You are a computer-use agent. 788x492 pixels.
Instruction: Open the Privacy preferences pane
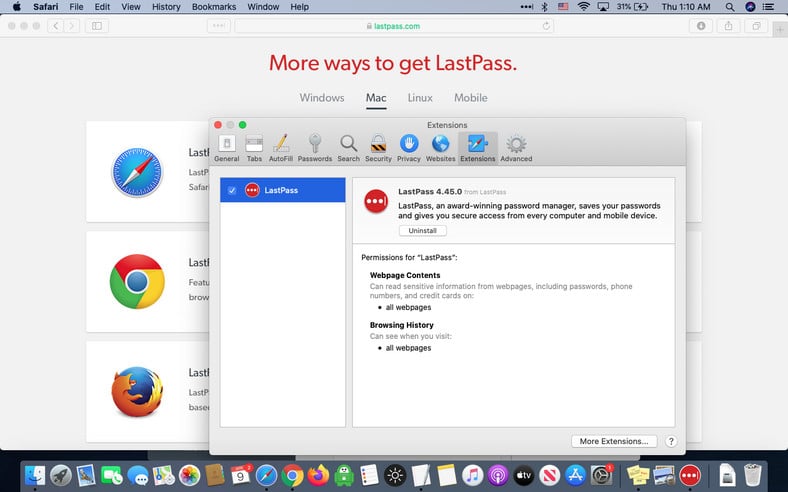[409, 148]
